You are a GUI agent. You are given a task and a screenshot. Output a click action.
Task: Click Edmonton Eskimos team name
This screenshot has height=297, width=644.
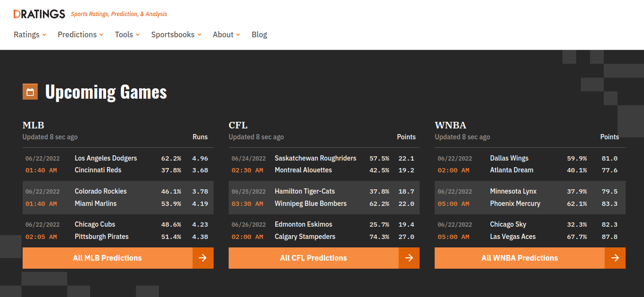304,224
